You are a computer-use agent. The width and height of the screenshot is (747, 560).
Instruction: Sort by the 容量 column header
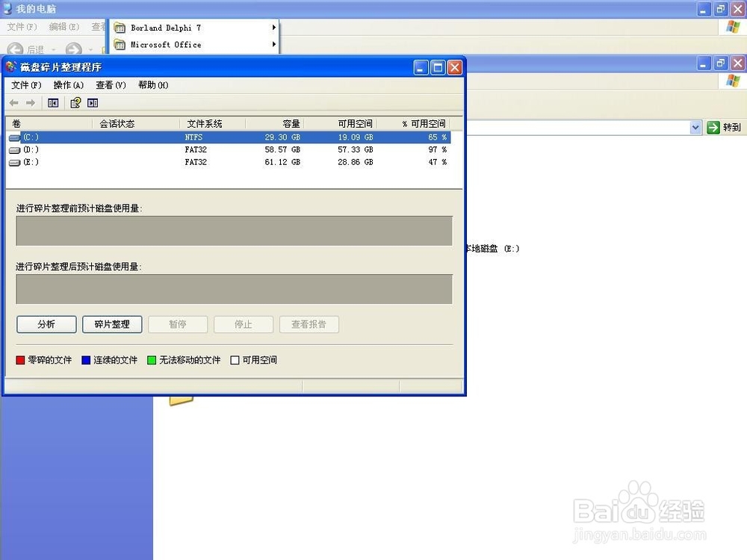click(275, 124)
